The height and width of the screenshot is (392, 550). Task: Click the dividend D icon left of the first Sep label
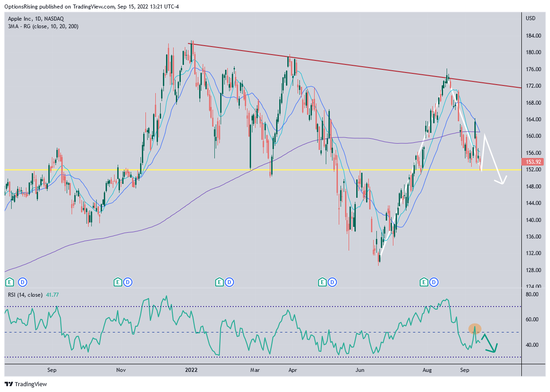coord(22,282)
